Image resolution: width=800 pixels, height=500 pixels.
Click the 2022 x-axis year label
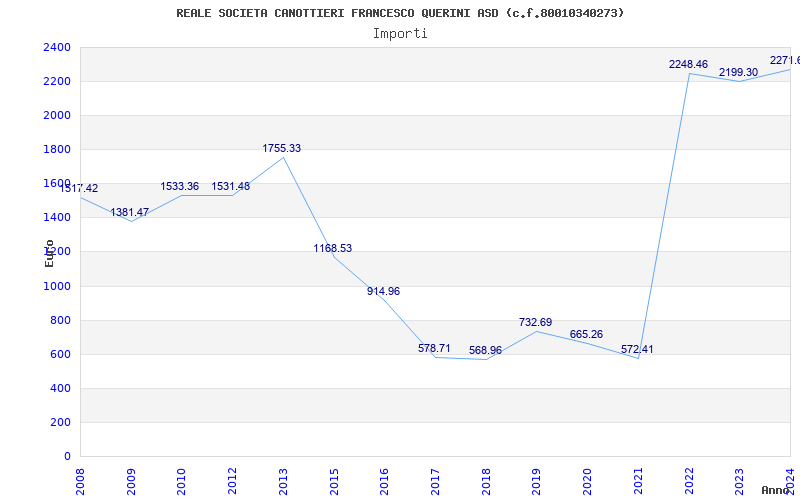point(689,481)
